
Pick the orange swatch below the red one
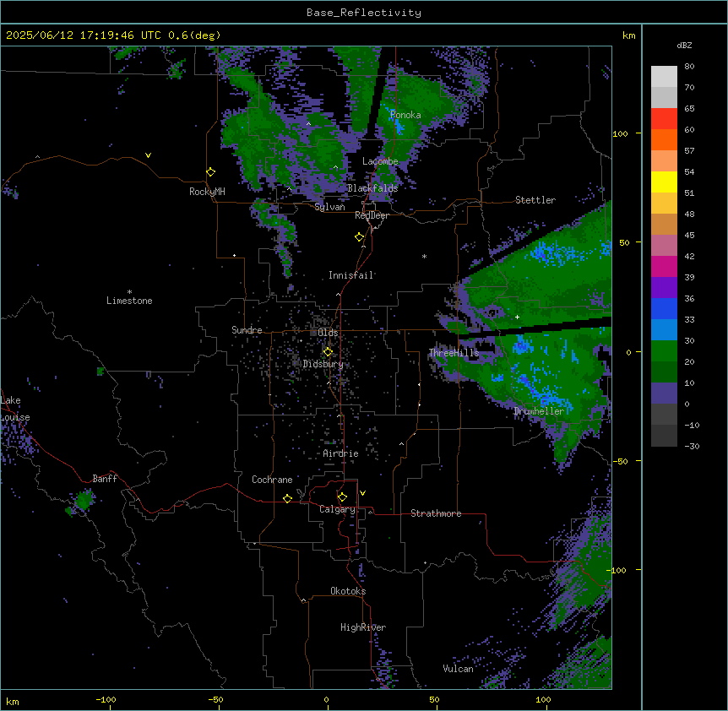click(664, 139)
